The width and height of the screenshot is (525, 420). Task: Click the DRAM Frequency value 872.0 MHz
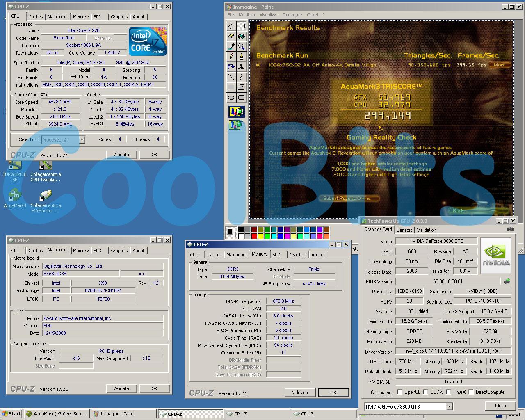pyautogui.click(x=283, y=301)
